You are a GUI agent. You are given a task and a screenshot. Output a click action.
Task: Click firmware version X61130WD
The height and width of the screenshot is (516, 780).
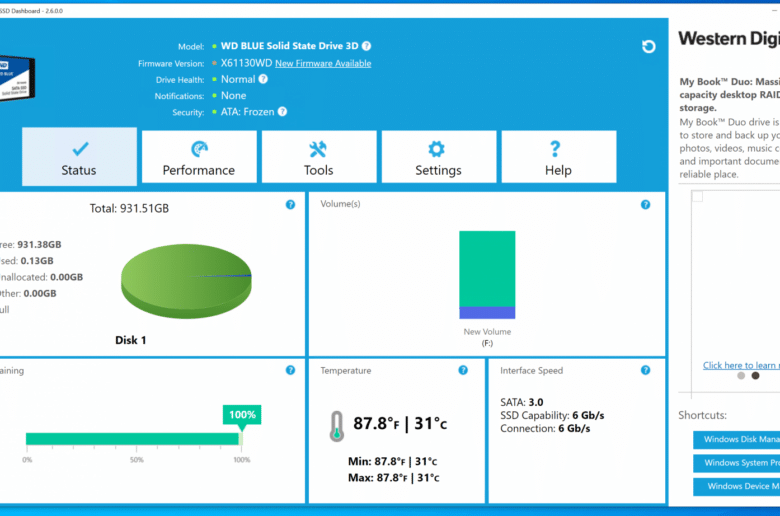point(246,63)
